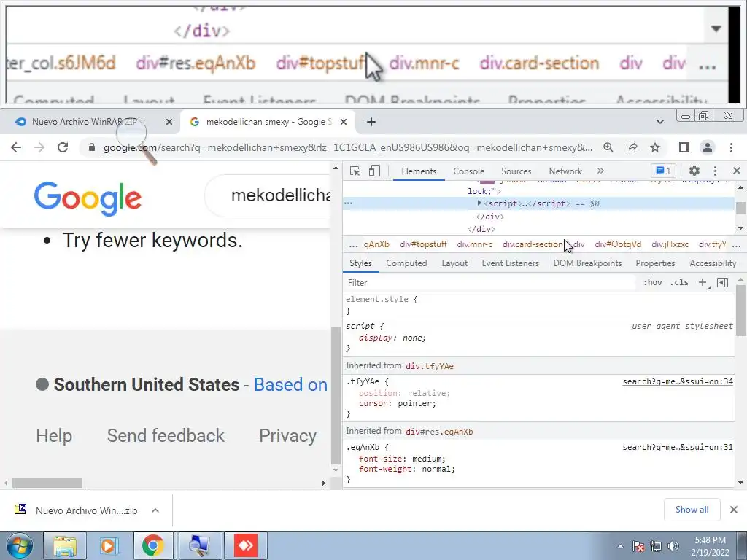This screenshot has height=560, width=747.
Task: Open stylesheet link search?q=me…&ssui=on:34
Action: [x=678, y=381]
